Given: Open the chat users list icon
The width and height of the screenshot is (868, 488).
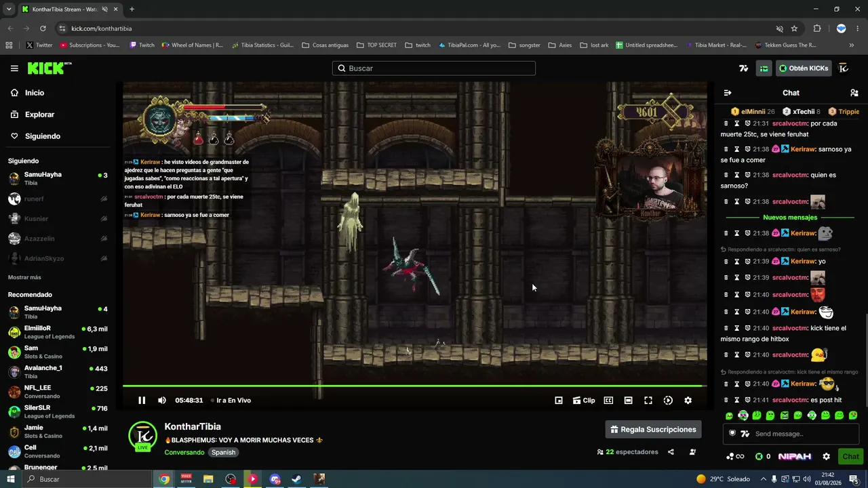Looking at the screenshot, I should pyautogui.click(x=854, y=93).
